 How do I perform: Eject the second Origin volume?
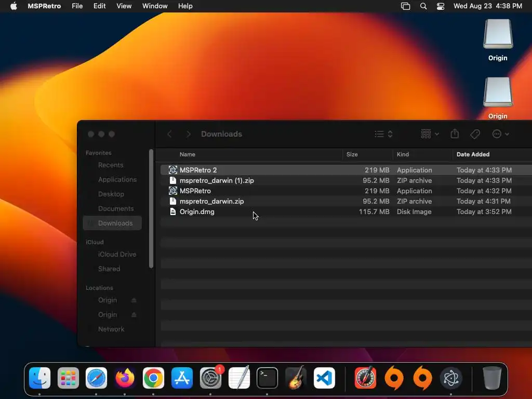click(x=134, y=315)
